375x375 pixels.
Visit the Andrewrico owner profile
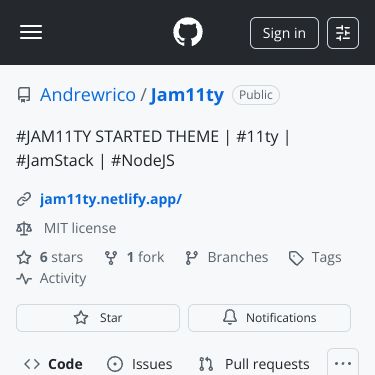[88, 95]
